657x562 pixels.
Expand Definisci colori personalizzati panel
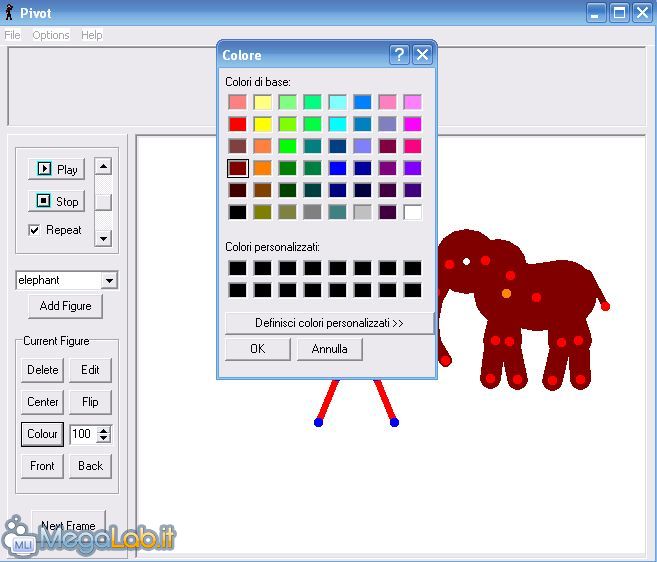pyautogui.click(x=329, y=323)
